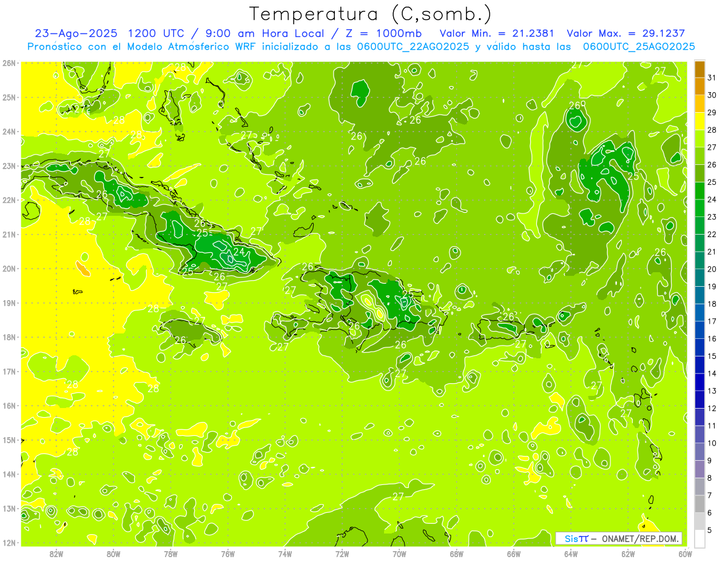This screenshot has width=728, height=562.
Task: Click the '0600UTC_22AGO2025' initialization text
Action: [x=413, y=47]
